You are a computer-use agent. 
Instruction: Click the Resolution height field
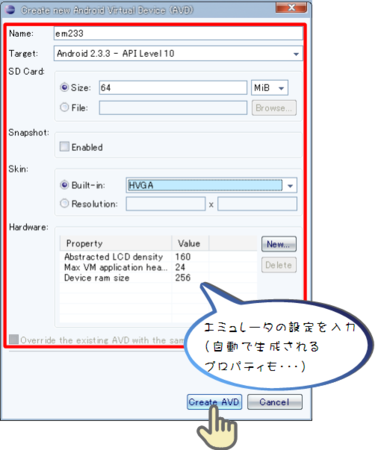257,204
